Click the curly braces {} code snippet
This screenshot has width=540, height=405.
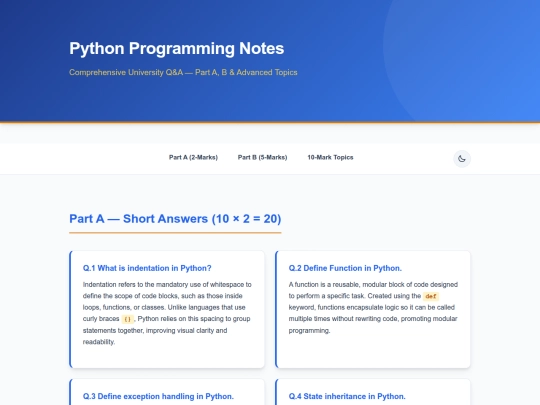tap(127, 319)
